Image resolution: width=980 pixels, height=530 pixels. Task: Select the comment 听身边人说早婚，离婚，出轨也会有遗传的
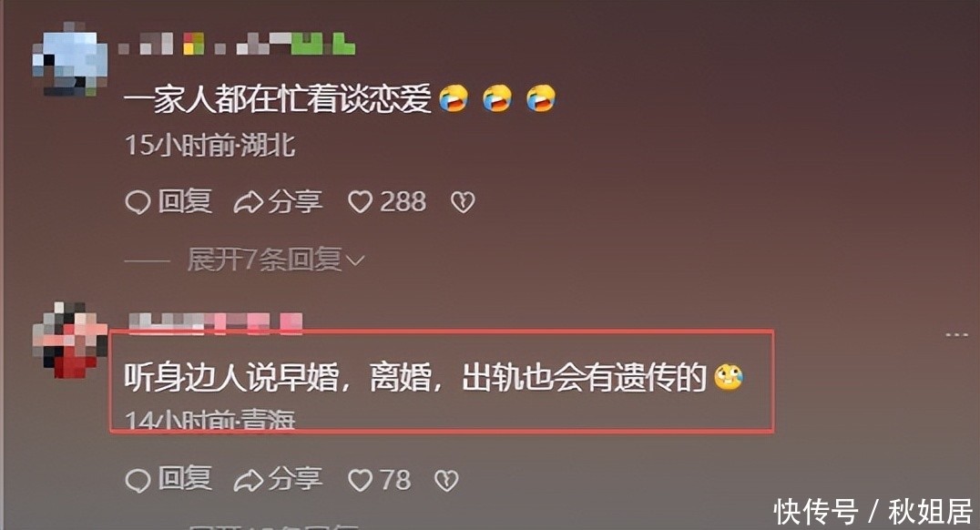tap(415, 377)
